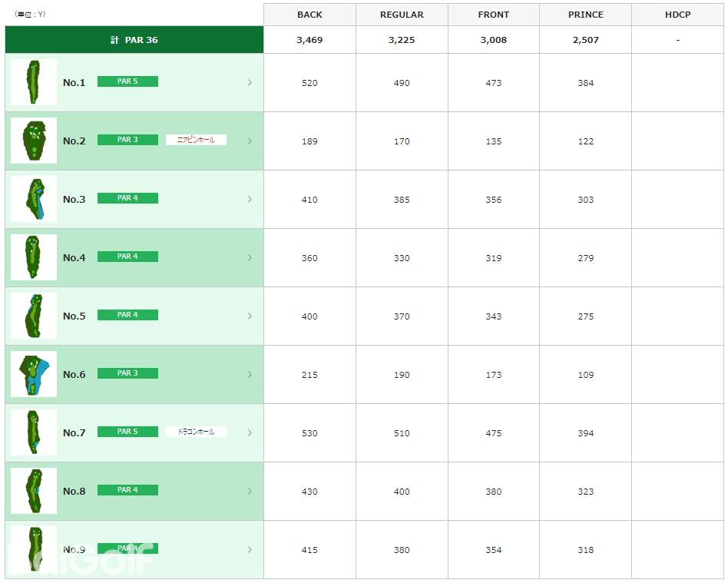Click the ドラコンホール tag on No.7
728x583 pixels.
(196, 432)
